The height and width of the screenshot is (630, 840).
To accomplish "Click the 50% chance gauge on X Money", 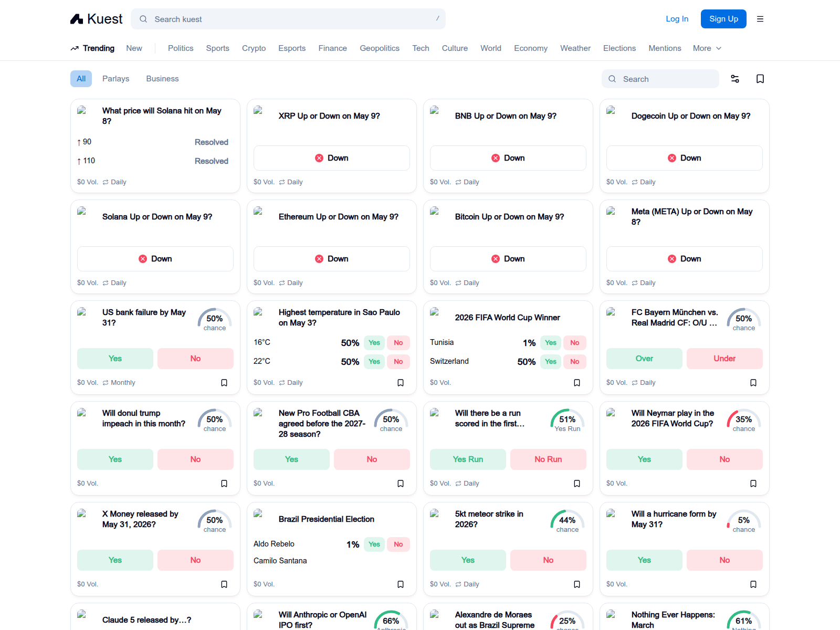I will 215,522.
